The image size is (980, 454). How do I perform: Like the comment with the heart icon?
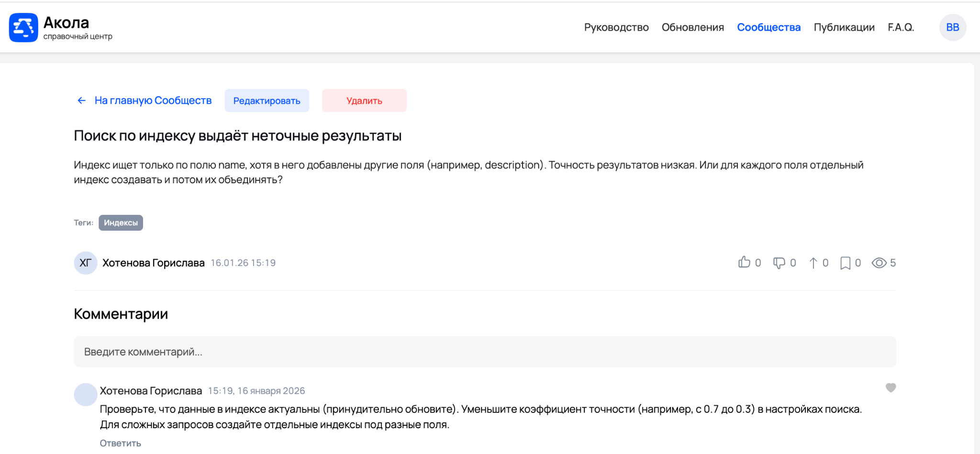891,388
